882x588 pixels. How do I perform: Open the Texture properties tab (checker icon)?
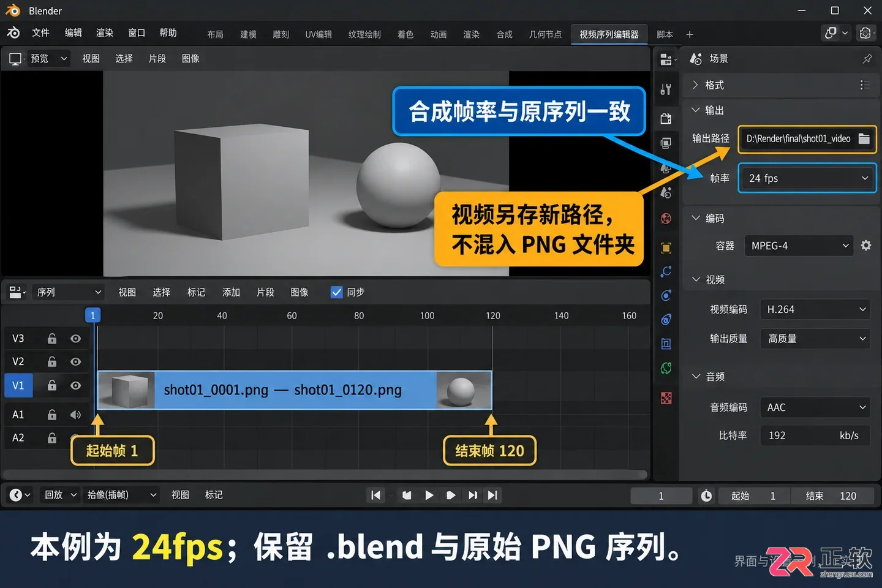pos(666,398)
